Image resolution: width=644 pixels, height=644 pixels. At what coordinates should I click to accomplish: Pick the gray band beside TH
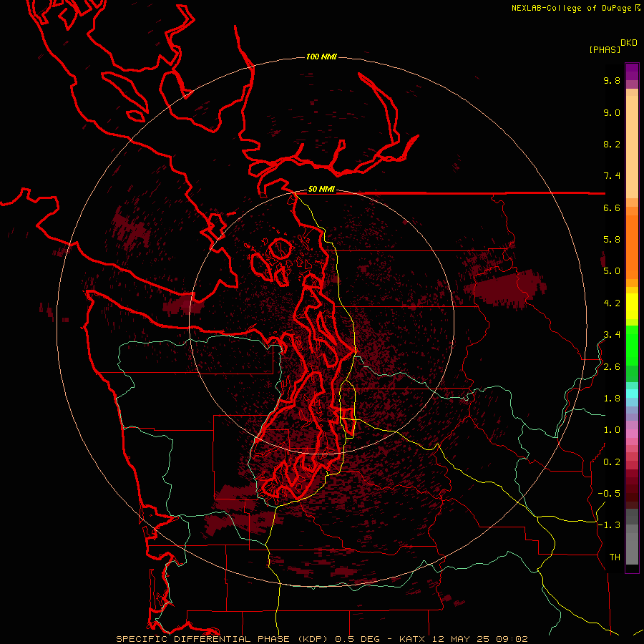coord(632,548)
